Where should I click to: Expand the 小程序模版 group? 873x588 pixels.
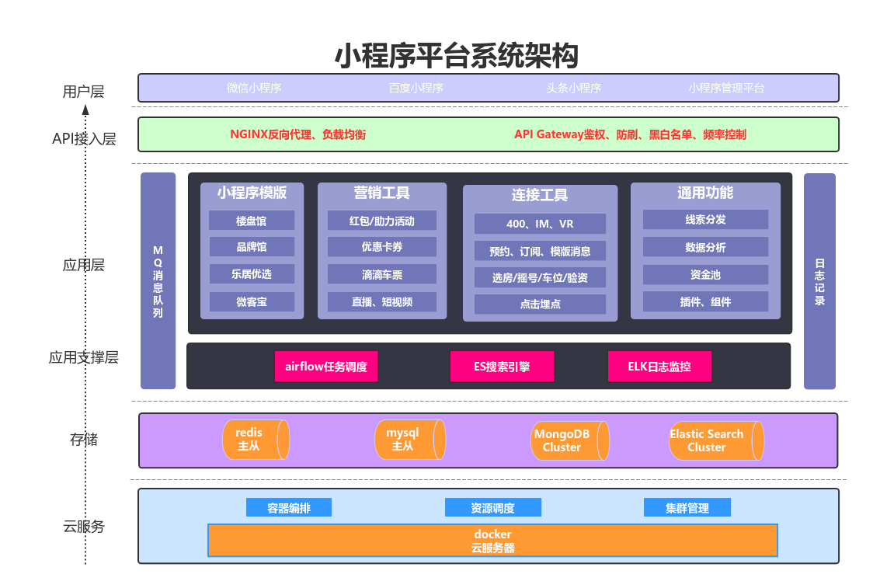pos(251,193)
